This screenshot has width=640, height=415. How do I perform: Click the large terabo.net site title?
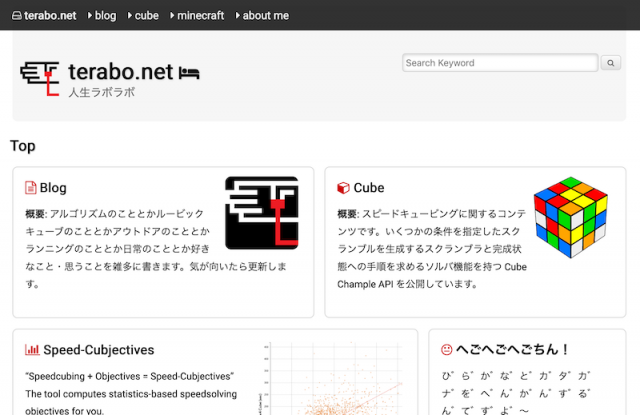coord(121,72)
